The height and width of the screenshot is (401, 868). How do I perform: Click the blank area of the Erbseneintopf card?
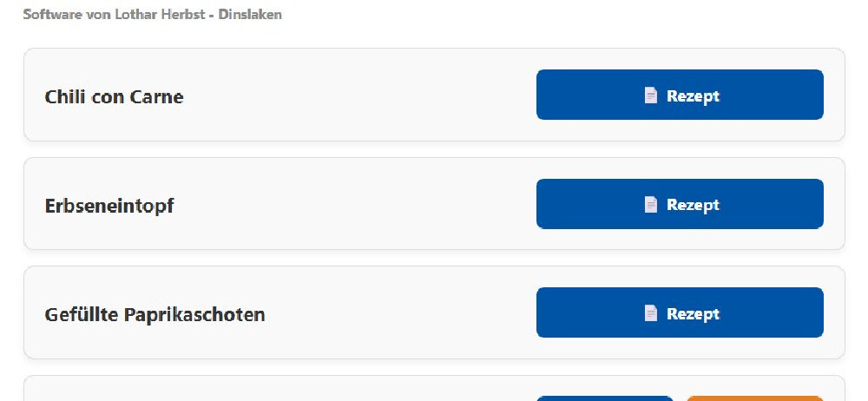tap(365, 205)
